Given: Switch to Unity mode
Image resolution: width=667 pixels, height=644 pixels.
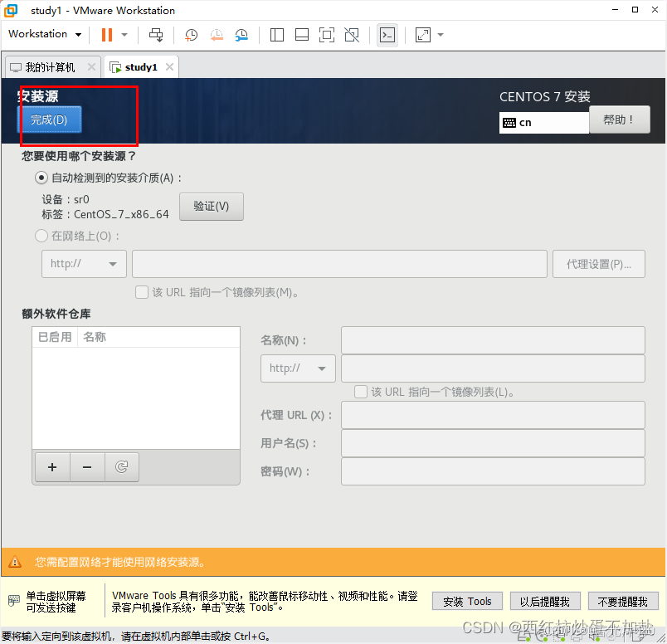Looking at the screenshot, I should coord(352,35).
